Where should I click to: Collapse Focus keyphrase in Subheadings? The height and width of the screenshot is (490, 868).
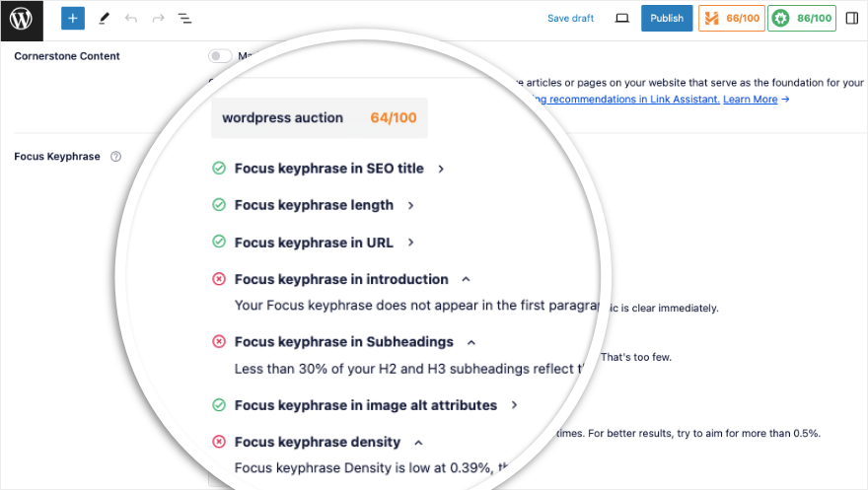[x=471, y=342]
